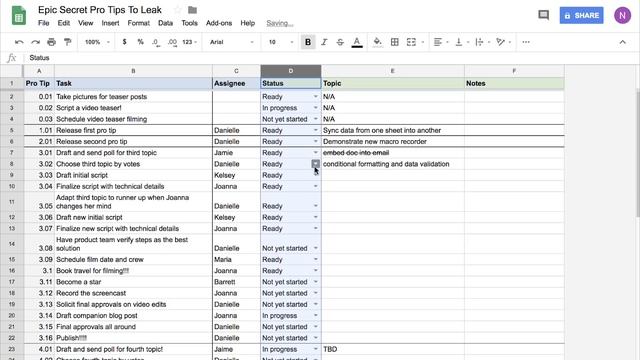Click the formula bar showing Status
The width and height of the screenshot is (640, 360).
point(331,58)
